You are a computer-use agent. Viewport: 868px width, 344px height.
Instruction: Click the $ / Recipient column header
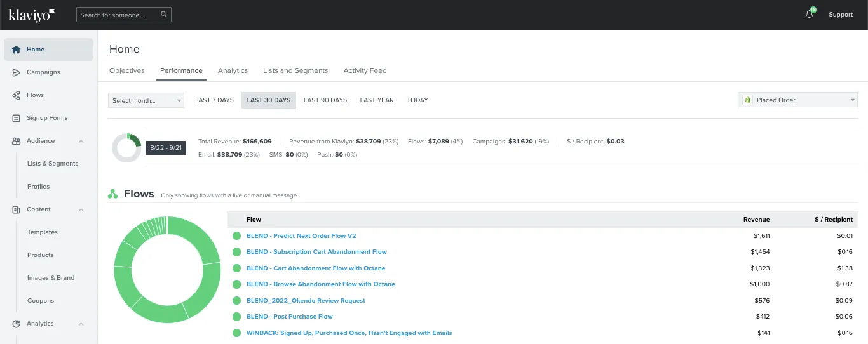(x=834, y=220)
